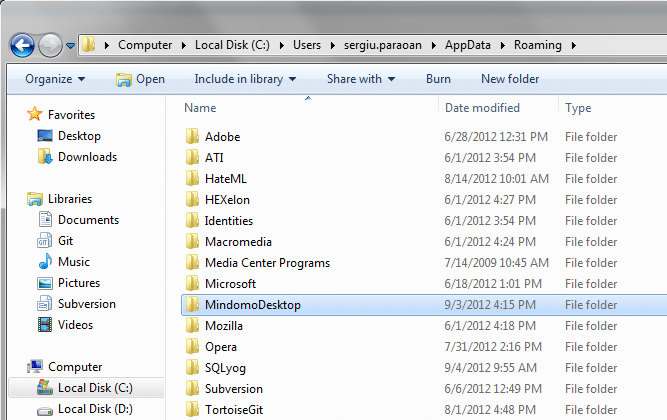Click the Downloads folder icon in sidebar

tap(45, 157)
